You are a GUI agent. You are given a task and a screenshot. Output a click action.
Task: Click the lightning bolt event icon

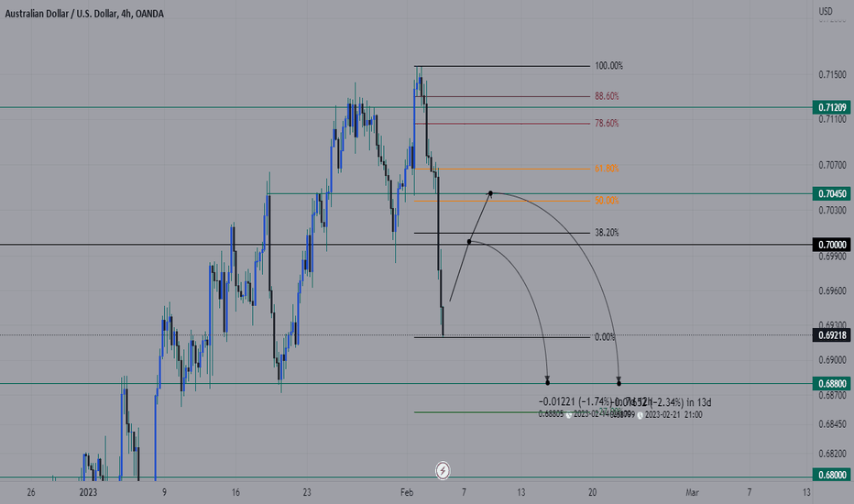[x=443, y=471]
